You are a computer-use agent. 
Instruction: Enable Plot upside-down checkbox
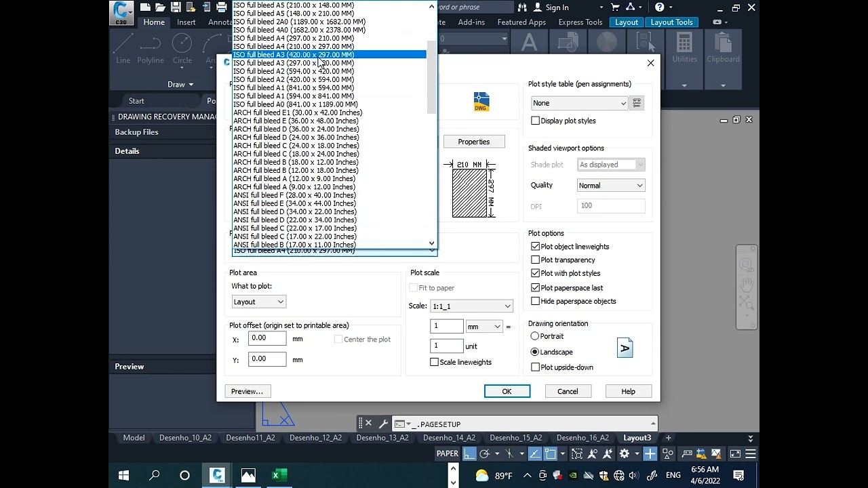click(x=536, y=367)
